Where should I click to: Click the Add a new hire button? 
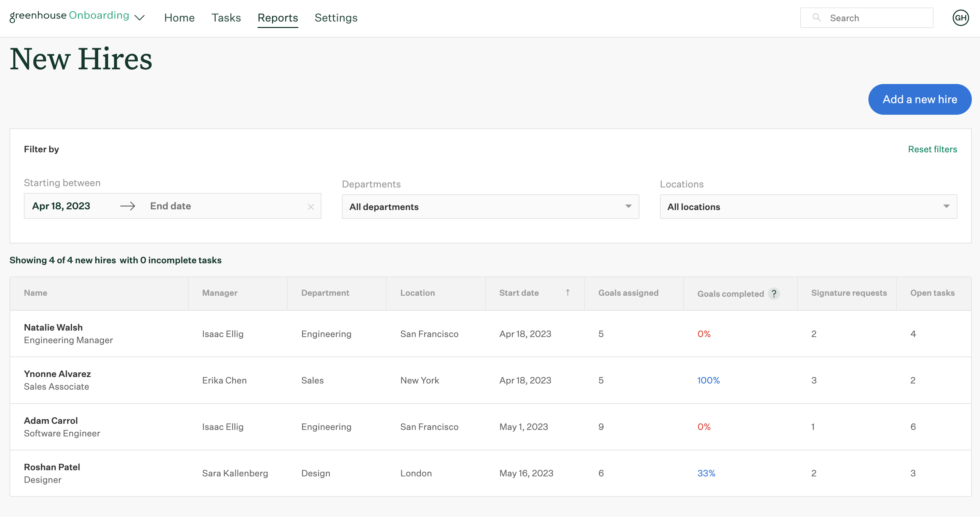point(920,99)
